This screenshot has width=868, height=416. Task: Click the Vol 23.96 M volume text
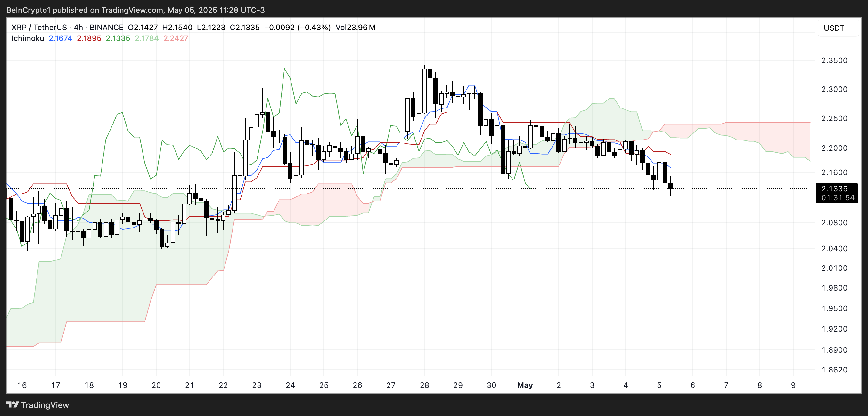[355, 27]
